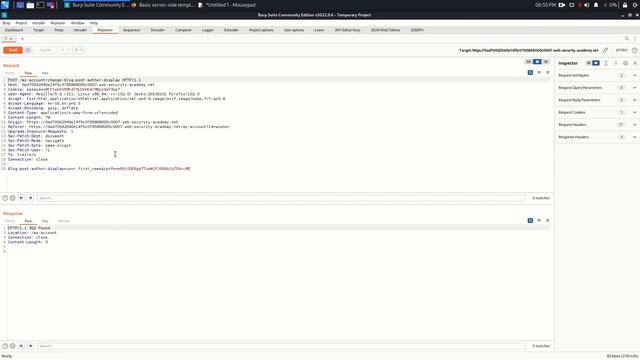The image size is (640, 360).
Task: Toggle non-printable characters in response
Action: click(539, 220)
